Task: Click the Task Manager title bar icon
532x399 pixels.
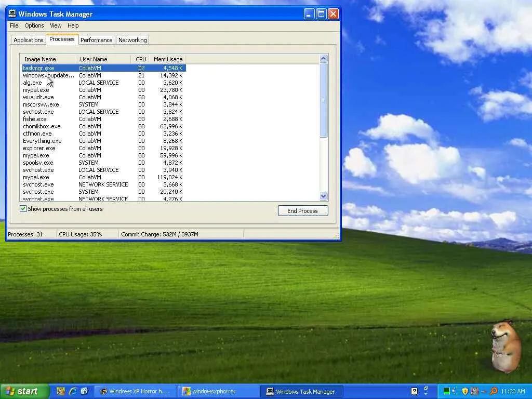Action: point(12,14)
